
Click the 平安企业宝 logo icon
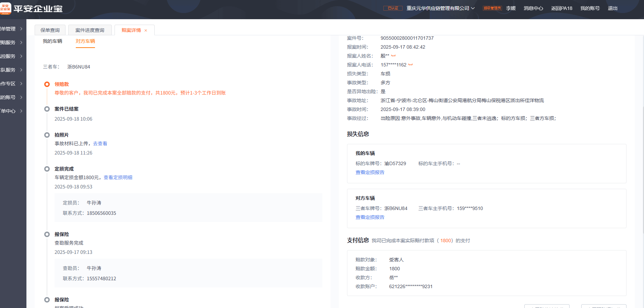click(x=5, y=9)
